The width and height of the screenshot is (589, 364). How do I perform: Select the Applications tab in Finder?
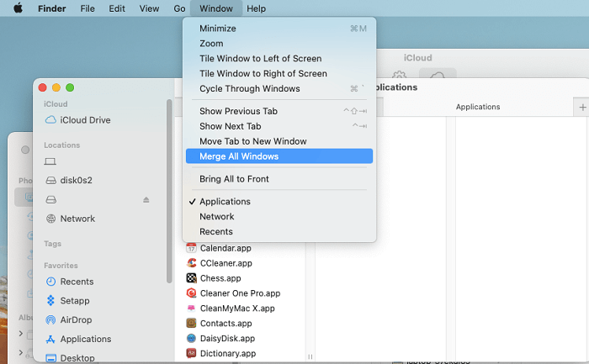(478, 107)
